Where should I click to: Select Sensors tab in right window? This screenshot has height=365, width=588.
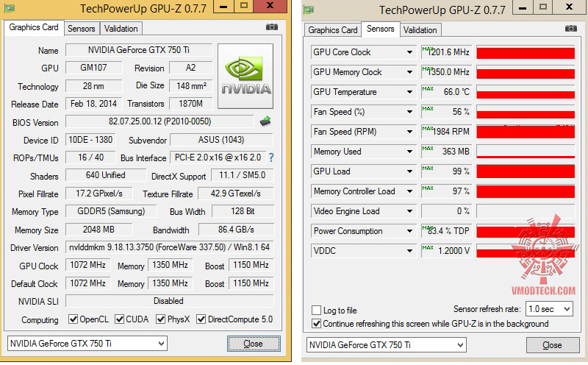coord(380,29)
